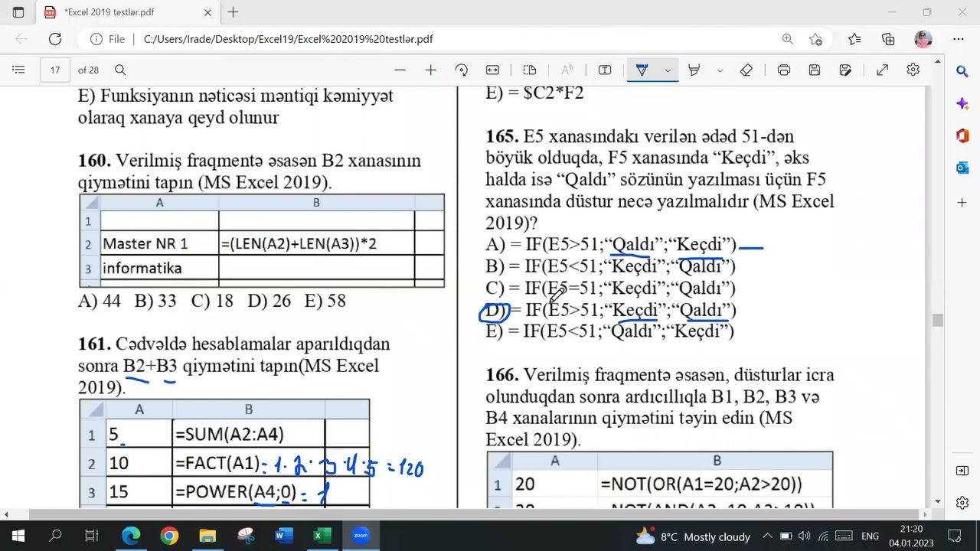The width and height of the screenshot is (980, 551).
Task: Open Word from the taskbar
Action: click(284, 536)
